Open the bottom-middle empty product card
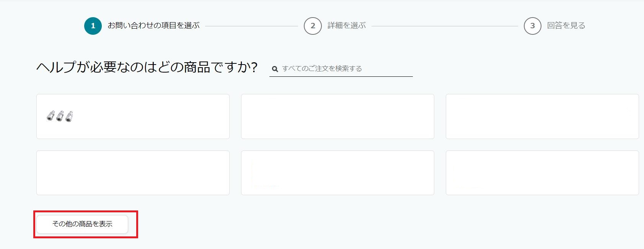This screenshot has width=644, height=249. [337, 173]
